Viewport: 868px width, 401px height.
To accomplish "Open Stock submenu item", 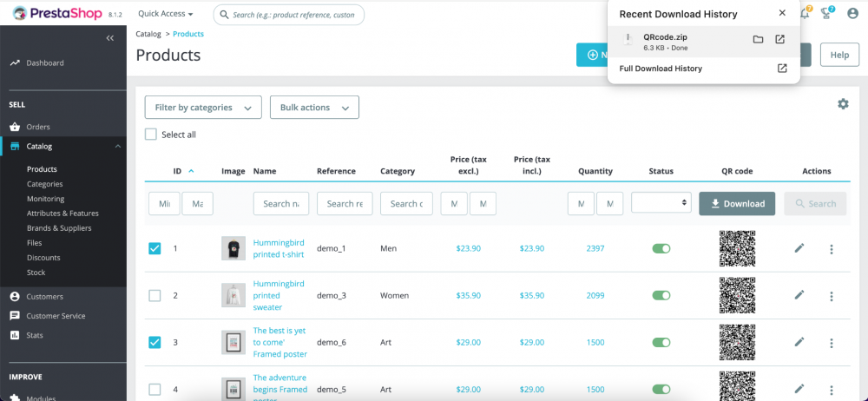I will click(36, 273).
